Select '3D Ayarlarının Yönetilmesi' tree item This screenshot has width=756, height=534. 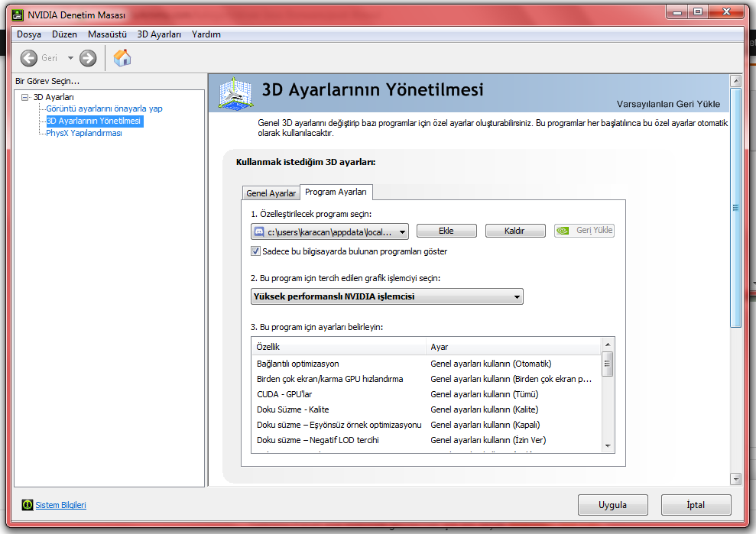(x=94, y=121)
